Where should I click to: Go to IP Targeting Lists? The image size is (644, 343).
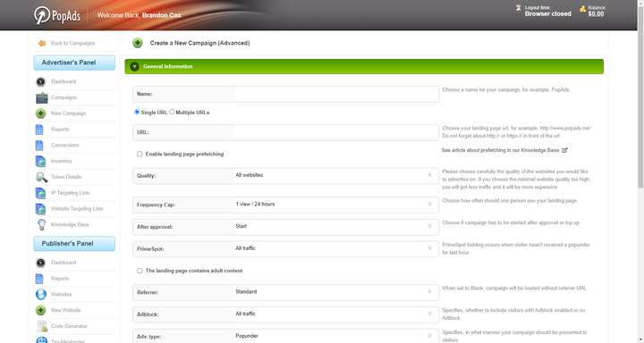(x=71, y=193)
